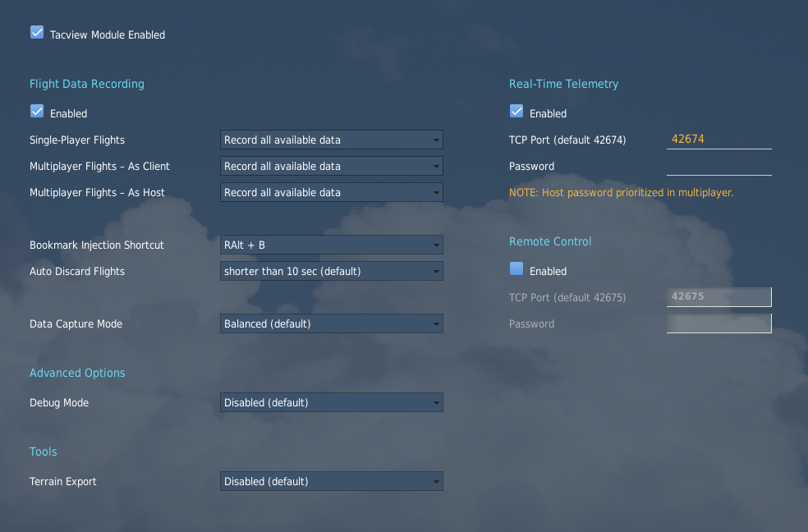Image resolution: width=808 pixels, height=532 pixels.
Task: Uncheck Real-Time Telemetry Enabled checkbox
Action: pyautogui.click(x=516, y=111)
